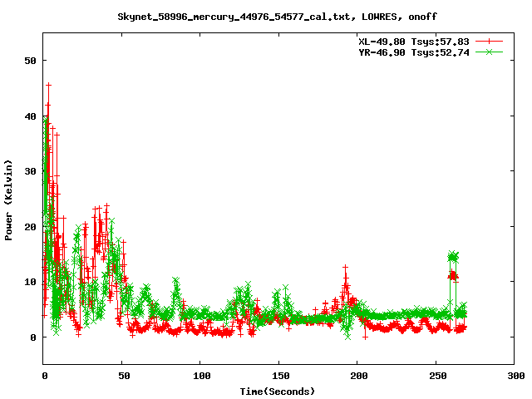The height and width of the screenshot is (399, 532).
Task: Click the tallest red peak near 45 Kelvin
Action: (x=49, y=85)
